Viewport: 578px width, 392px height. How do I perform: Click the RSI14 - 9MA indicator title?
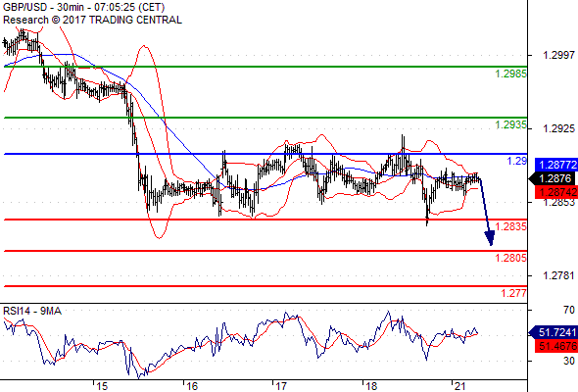32,312
